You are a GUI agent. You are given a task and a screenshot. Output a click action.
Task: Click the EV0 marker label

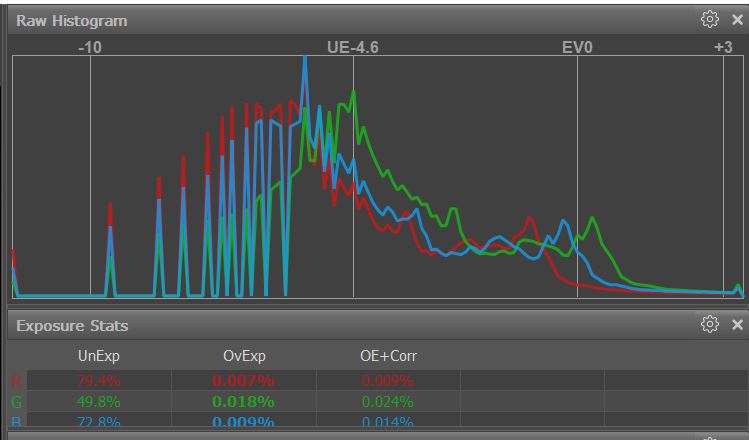pos(577,47)
